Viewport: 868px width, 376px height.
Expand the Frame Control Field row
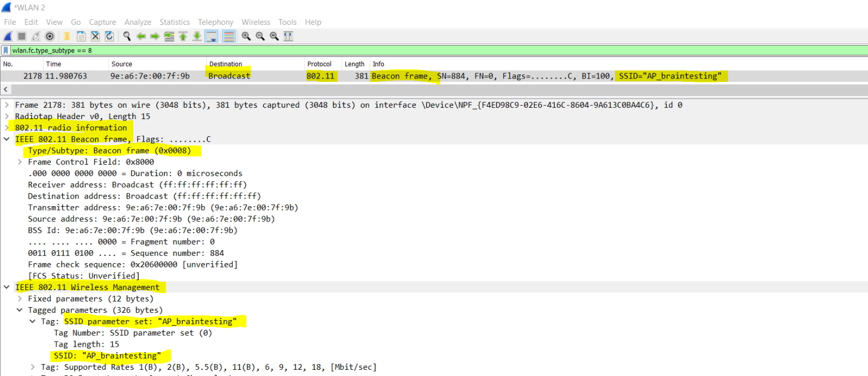20,162
